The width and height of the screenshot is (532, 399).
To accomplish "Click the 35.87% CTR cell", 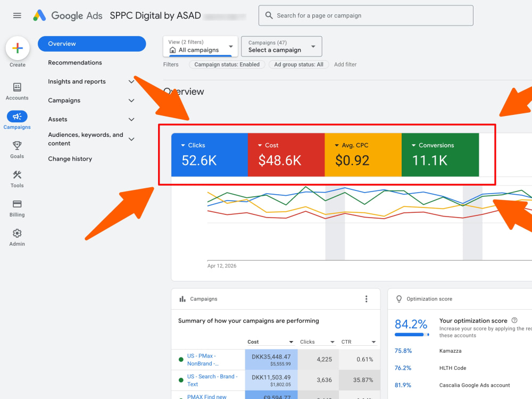I will (359, 380).
